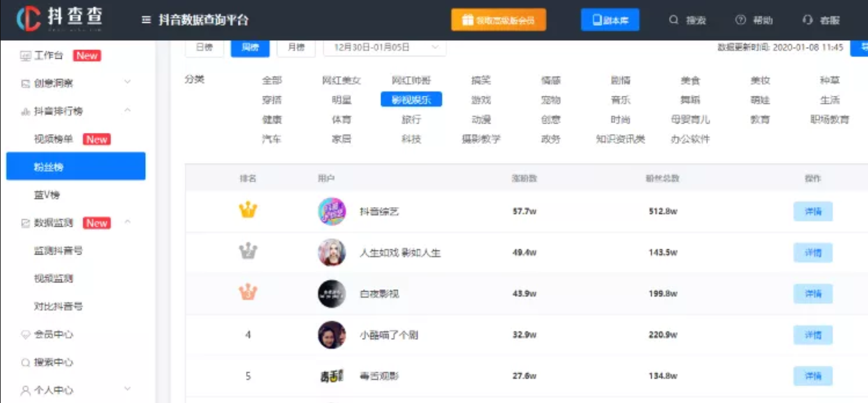Image resolution: width=868 pixels, height=403 pixels.
Task: Select category 搞笑
Action: [x=481, y=80]
